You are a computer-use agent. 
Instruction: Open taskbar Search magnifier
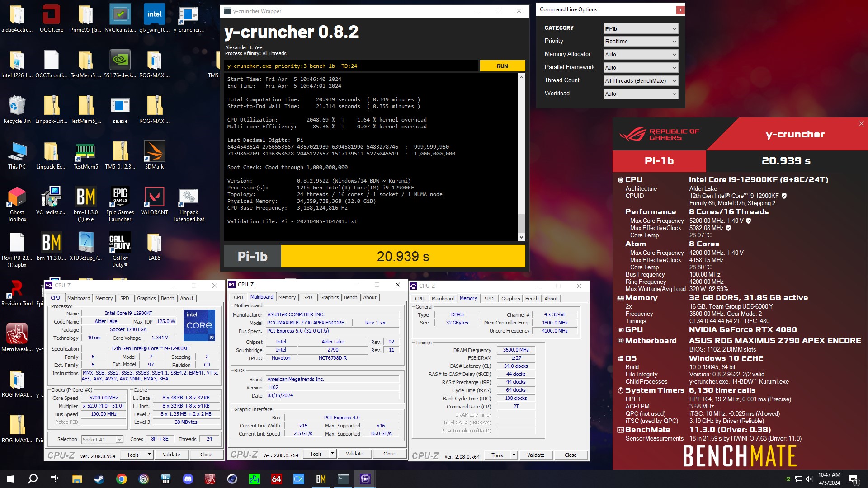coord(33,479)
